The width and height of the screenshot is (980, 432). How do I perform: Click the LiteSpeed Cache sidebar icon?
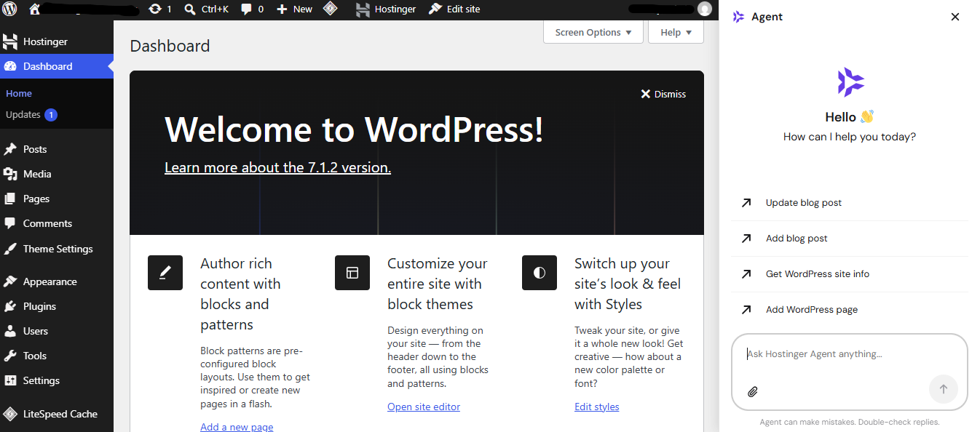10,414
